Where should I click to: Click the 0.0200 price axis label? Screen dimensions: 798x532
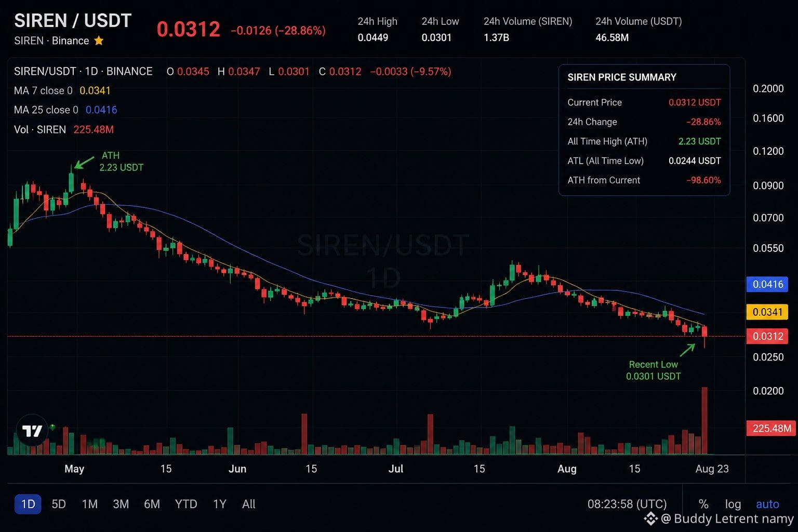coord(768,391)
